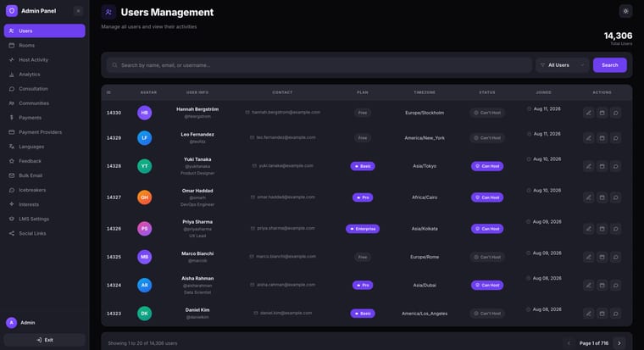Select Consultation in the sidebar
The image size is (644, 350).
click(x=44, y=89)
